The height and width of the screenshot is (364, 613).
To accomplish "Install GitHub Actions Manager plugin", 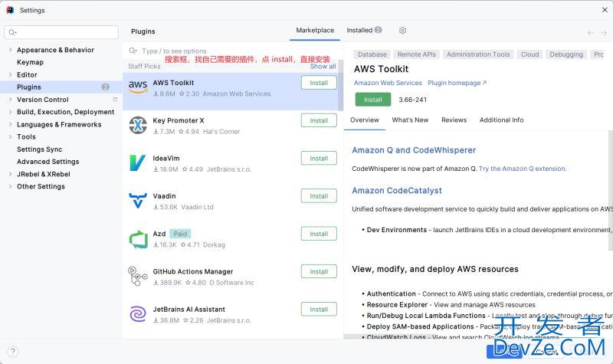I will pos(319,271).
